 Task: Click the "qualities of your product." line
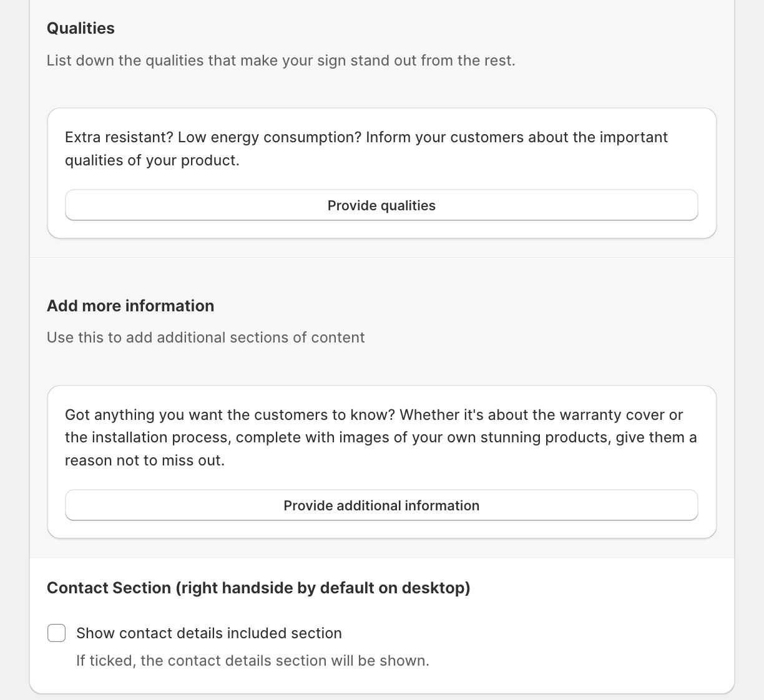(x=152, y=160)
